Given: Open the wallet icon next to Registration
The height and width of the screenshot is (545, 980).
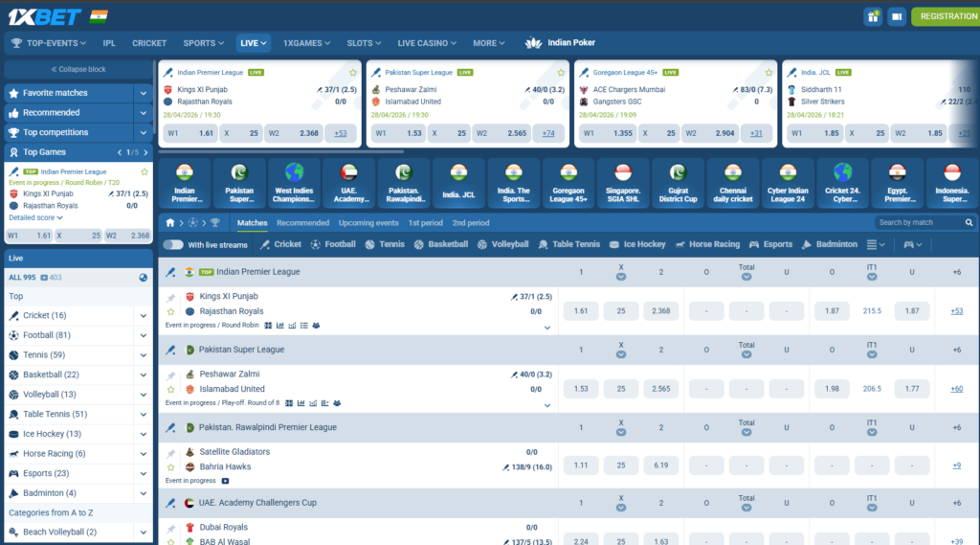Looking at the screenshot, I should pyautogui.click(x=896, y=17).
